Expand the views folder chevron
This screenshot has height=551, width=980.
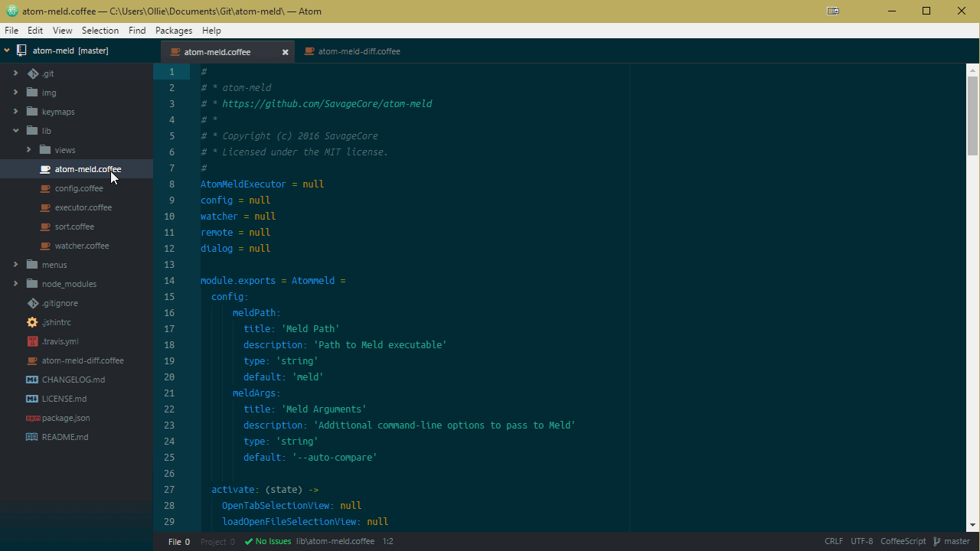[28, 150]
